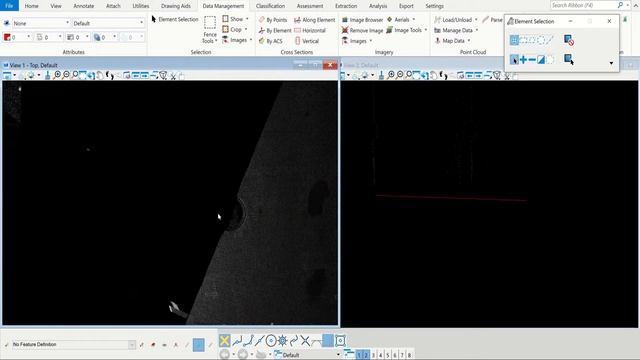Set Invert selection mode icon

[541, 60]
